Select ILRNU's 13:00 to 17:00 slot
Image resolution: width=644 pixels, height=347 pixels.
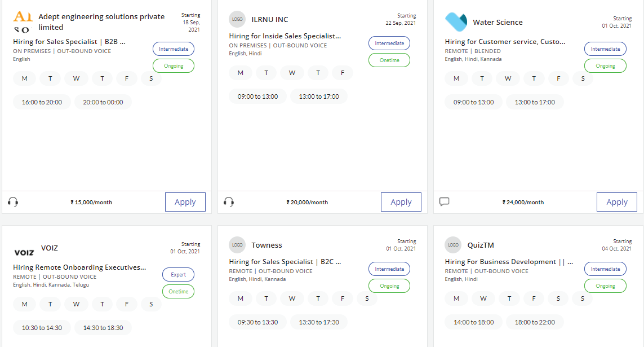(x=319, y=96)
